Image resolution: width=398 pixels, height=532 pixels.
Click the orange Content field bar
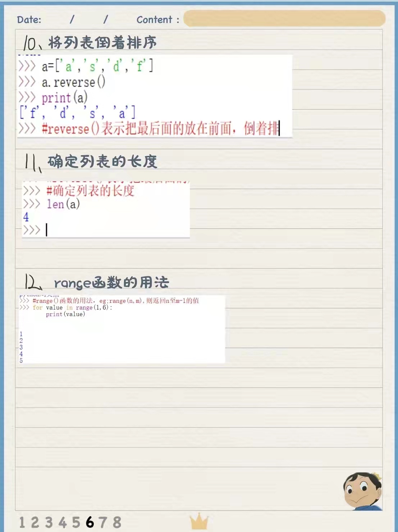click(284, 18)
